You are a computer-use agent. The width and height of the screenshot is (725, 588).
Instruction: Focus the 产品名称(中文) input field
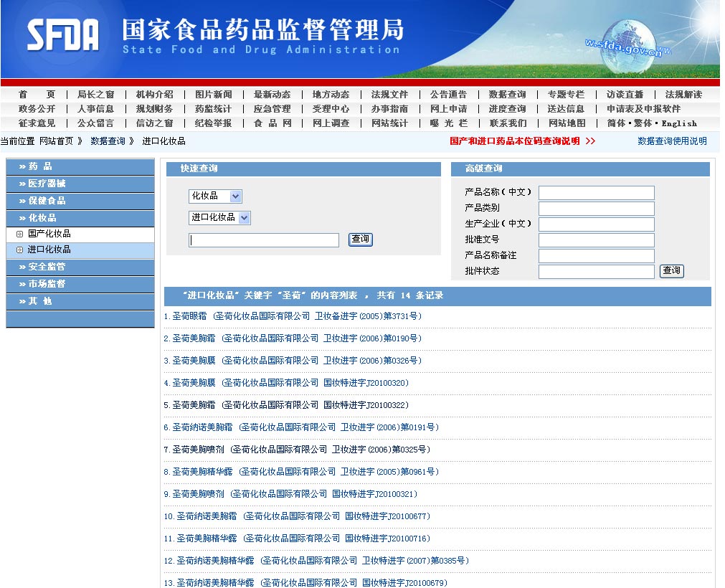[x=597, y=193]
